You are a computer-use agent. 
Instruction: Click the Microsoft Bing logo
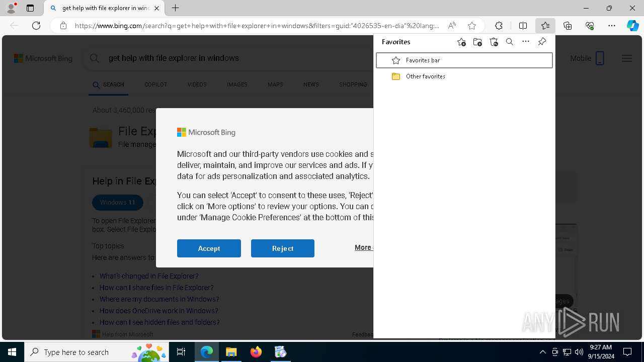tap(43, 58)
